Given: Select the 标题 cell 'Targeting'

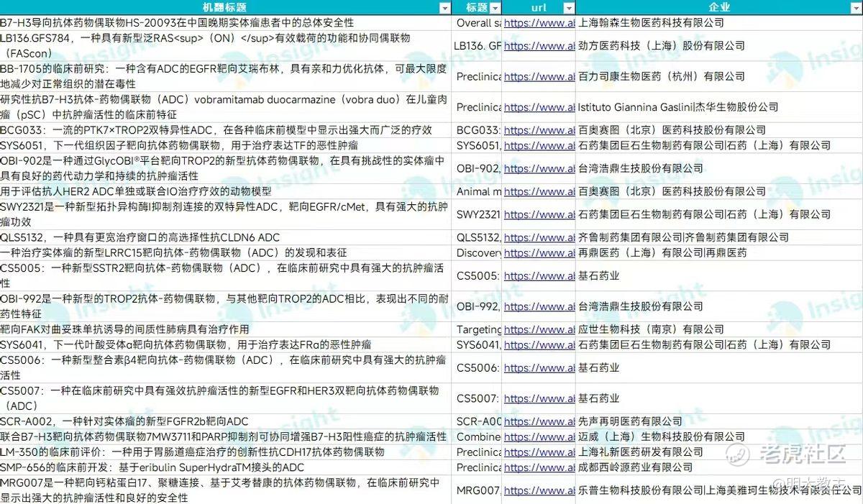Looking at the screenshot, I should pyautogui.click(x=478, y=330).
